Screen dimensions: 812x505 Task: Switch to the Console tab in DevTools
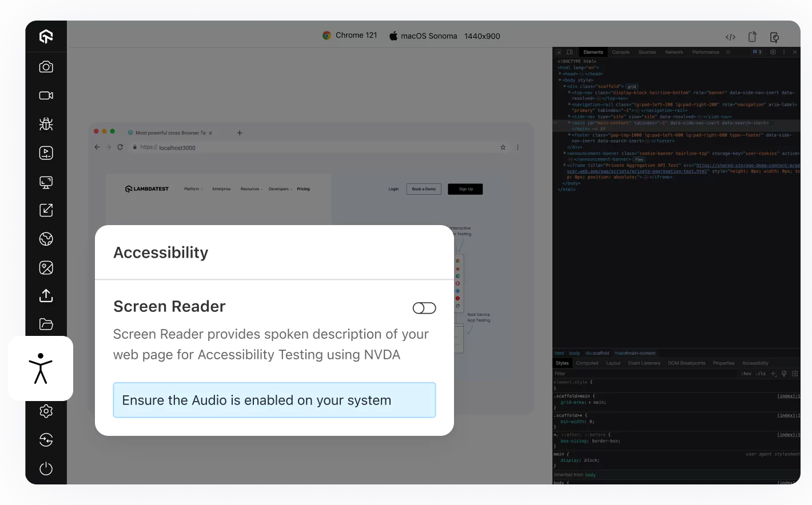click(x=620, y=52)
